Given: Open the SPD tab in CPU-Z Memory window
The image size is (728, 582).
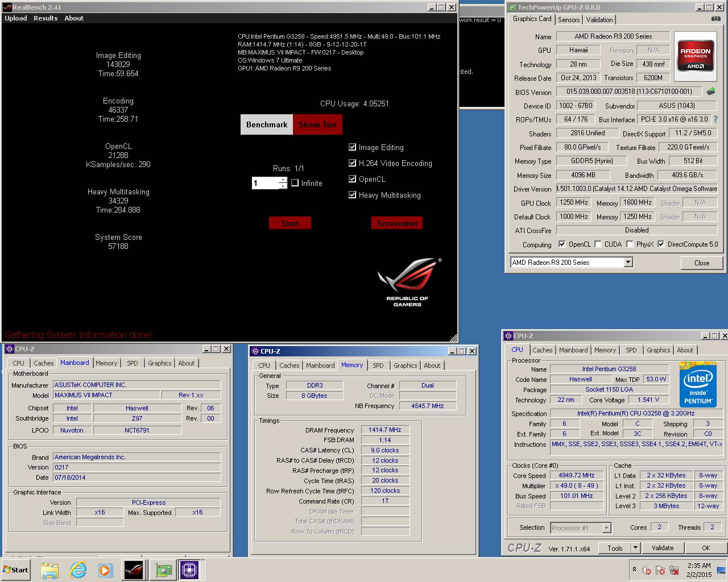Looking at the screenshot, I should coord(378,365).
